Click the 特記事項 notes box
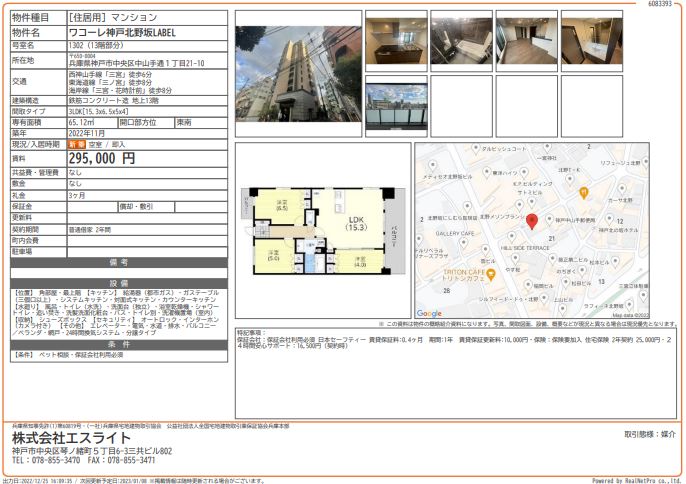The height and width of the screenshot is (484, 686). [456, 373]
